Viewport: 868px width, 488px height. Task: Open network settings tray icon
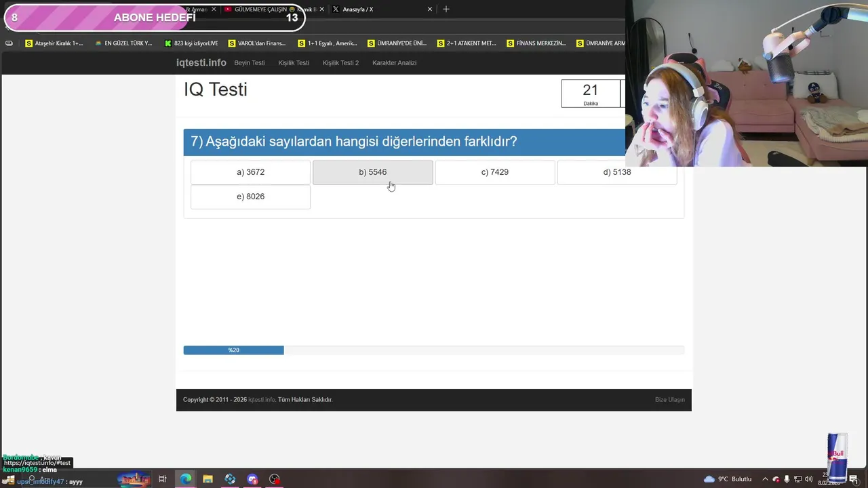[798, 479]
